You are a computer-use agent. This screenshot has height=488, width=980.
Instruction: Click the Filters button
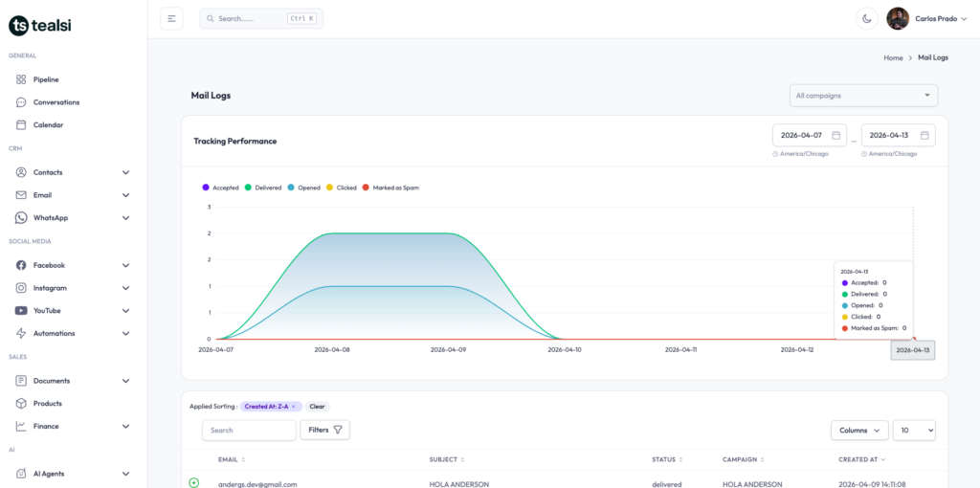pos(324,431)
